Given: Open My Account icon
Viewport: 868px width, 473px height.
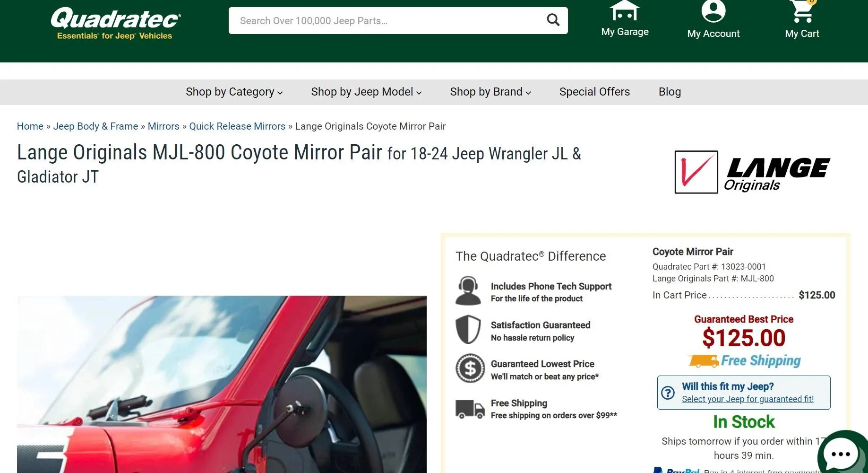Looking at the screenshot, I should pos(713,11).
